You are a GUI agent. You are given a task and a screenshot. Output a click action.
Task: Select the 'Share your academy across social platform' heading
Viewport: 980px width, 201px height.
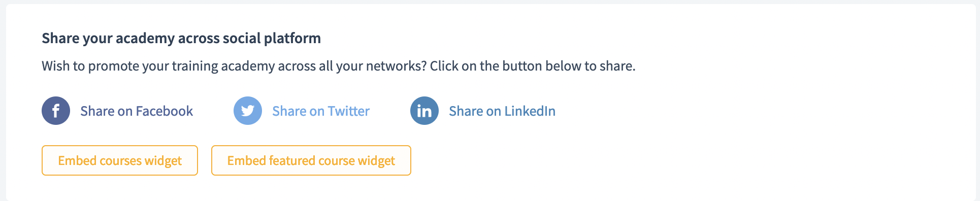pos(181,39)
